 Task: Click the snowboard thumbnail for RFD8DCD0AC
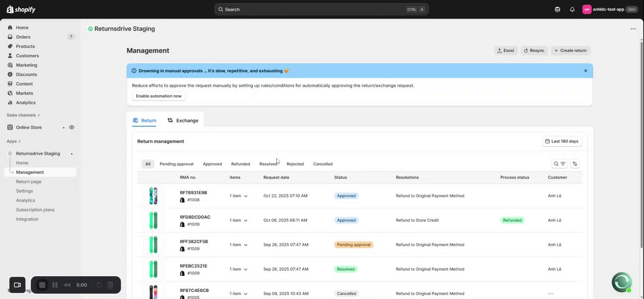(x=153, y=221)
